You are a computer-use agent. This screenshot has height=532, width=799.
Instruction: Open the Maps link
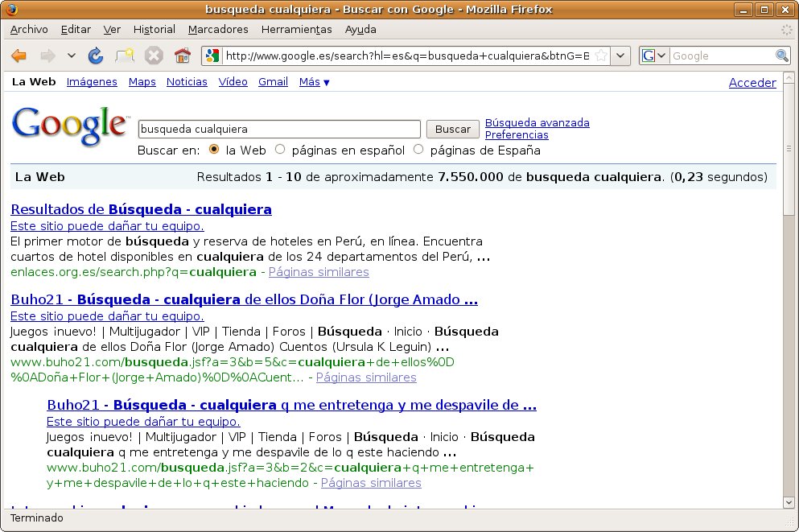pos(142,81)
